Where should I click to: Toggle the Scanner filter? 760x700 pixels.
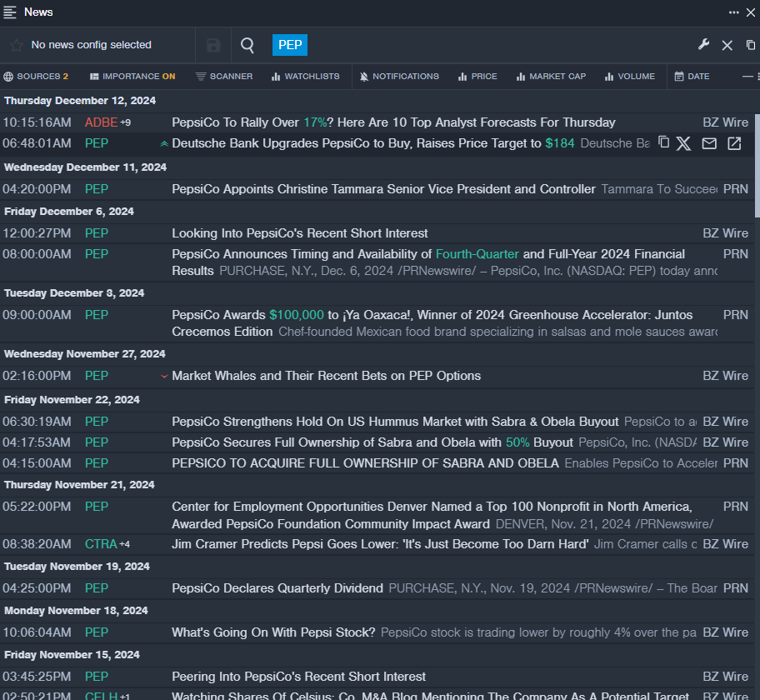(224, 77)
